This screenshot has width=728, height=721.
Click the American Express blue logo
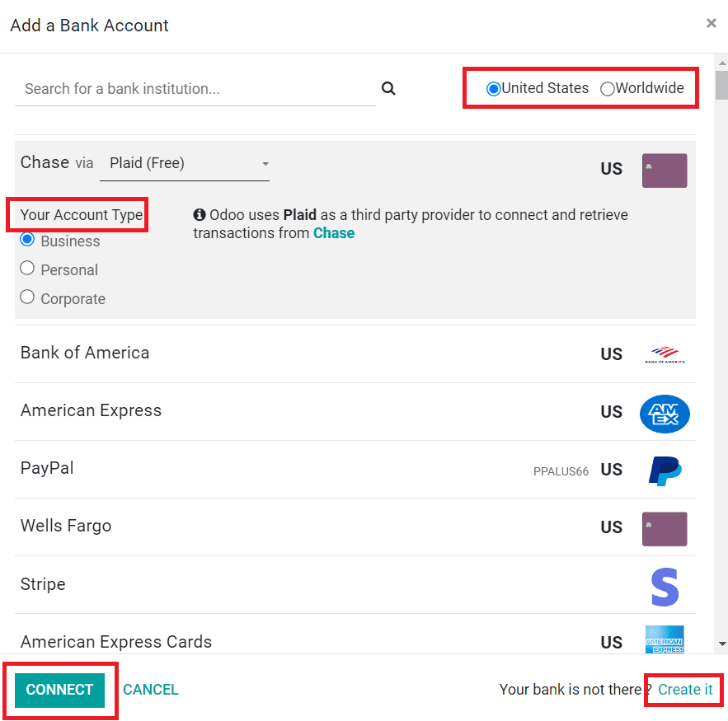tap(665, 413)
